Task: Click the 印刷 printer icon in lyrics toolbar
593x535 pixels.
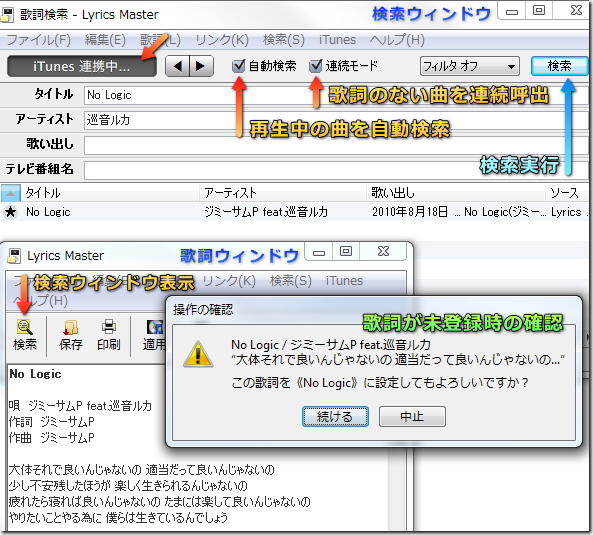Action: pyautogui.click(x=109, y=327)
